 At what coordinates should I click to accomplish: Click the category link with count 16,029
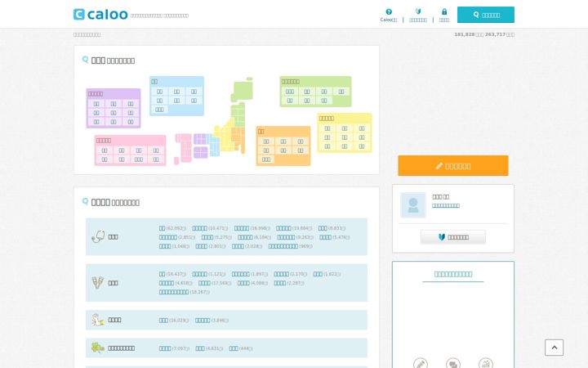click(163, 320)
